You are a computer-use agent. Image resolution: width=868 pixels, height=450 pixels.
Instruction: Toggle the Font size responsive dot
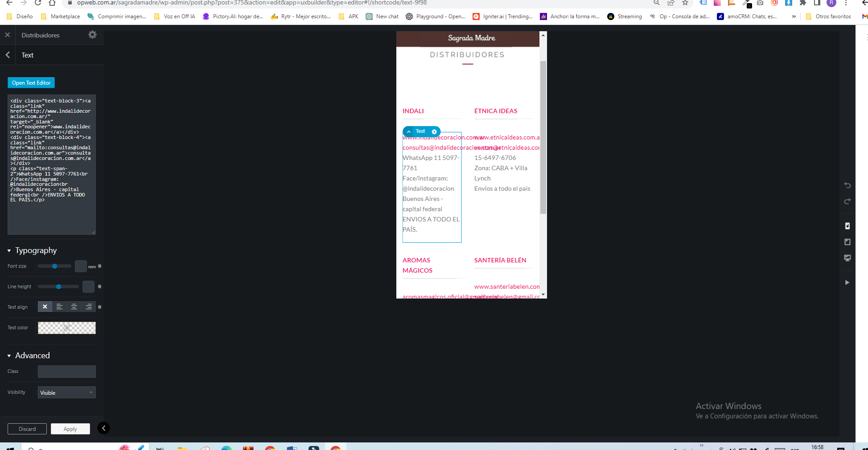(99, 266)
